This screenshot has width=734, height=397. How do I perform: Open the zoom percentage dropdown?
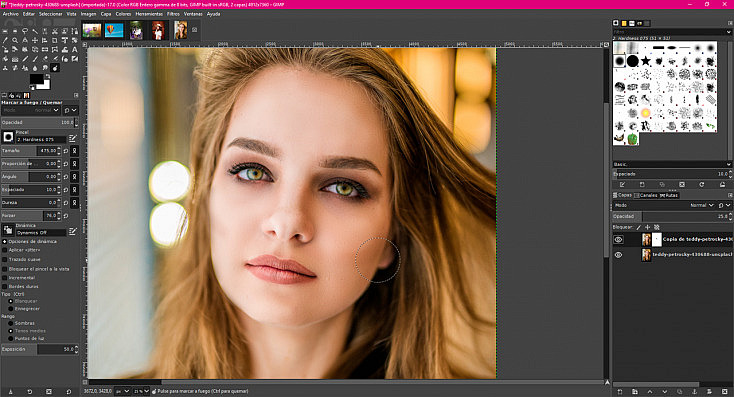[x=141, y=391]
